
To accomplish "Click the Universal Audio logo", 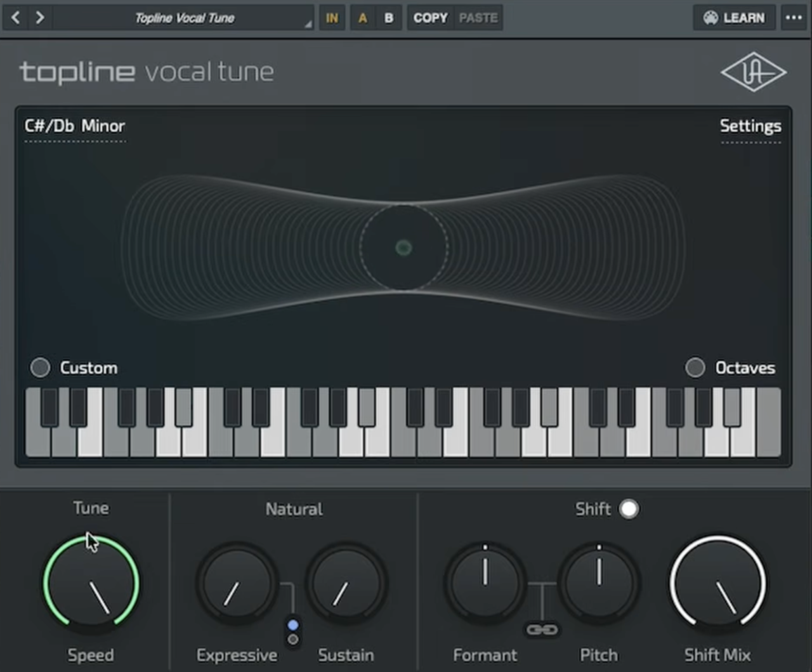I will pyautogui.click(x=754, y=72).
